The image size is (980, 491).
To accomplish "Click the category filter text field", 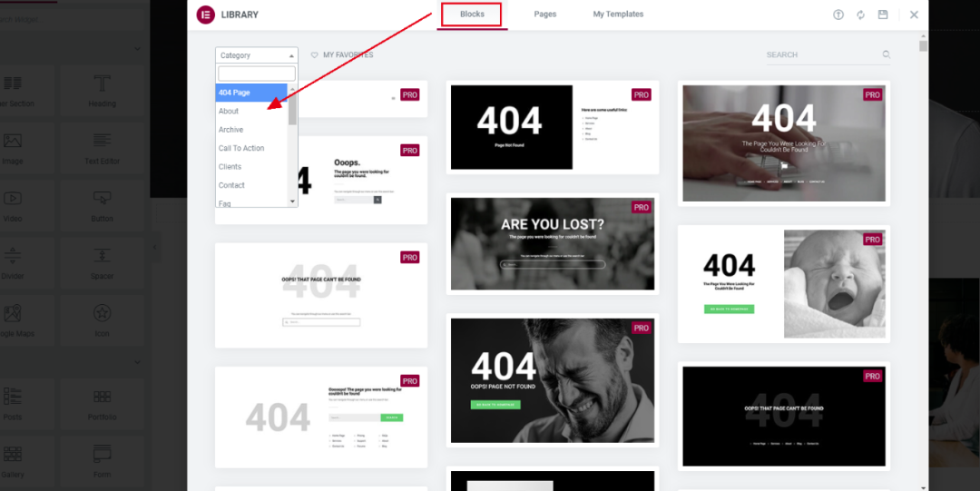I will (x=256, y=74).
